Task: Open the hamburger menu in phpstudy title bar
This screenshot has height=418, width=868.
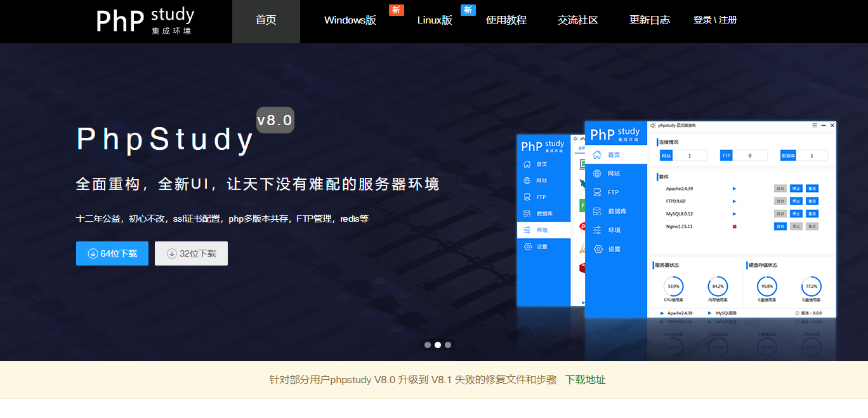Action: (x=815, y=126)
